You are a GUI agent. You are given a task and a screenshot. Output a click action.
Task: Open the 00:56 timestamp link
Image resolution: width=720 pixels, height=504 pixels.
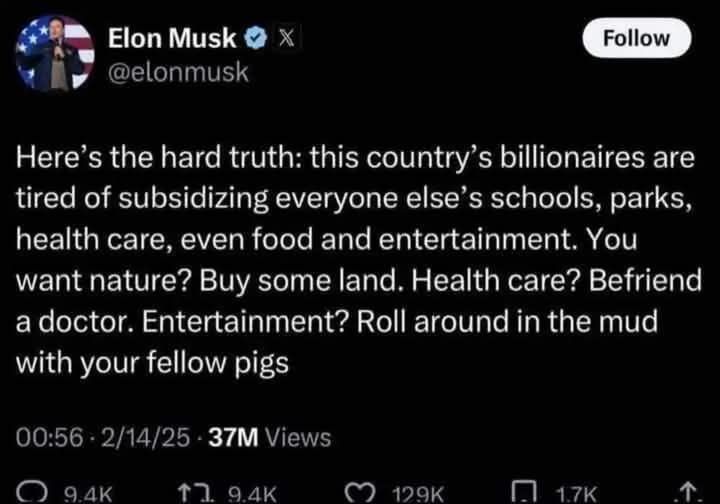pos(50,437)
